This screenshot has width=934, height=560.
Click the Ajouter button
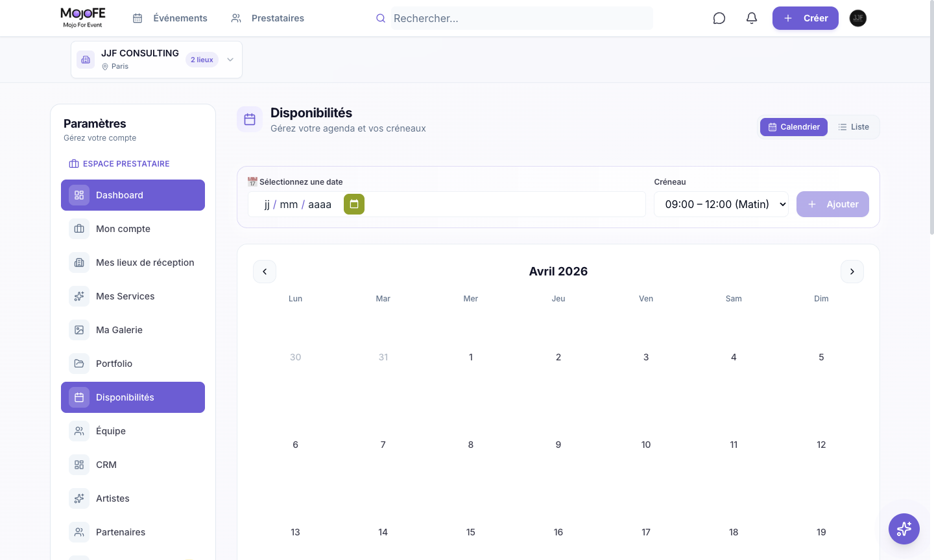click(833, 204)
